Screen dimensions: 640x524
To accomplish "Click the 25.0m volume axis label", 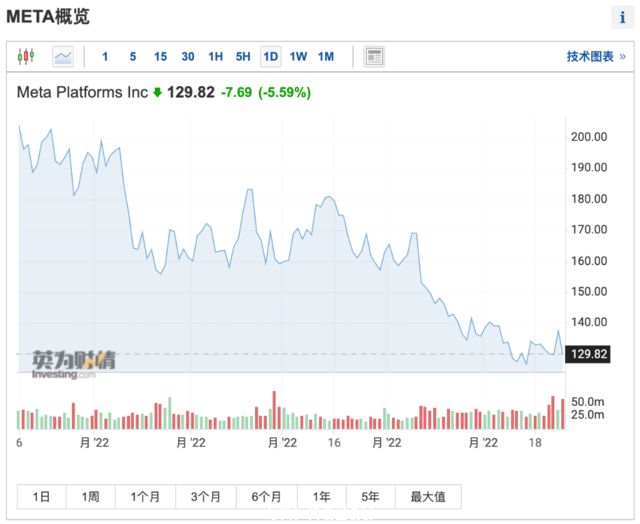I will pyautogui.click(x=587, y=415).
